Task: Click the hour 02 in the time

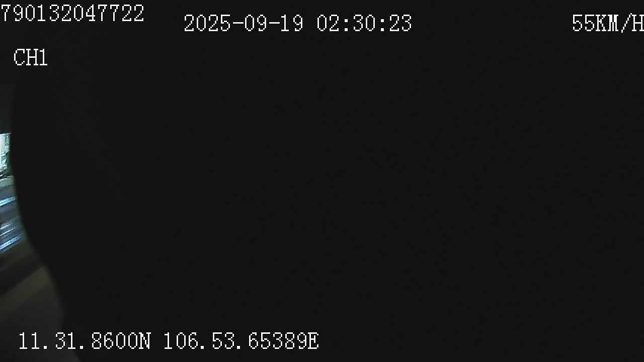Action: tap(329, 23)
